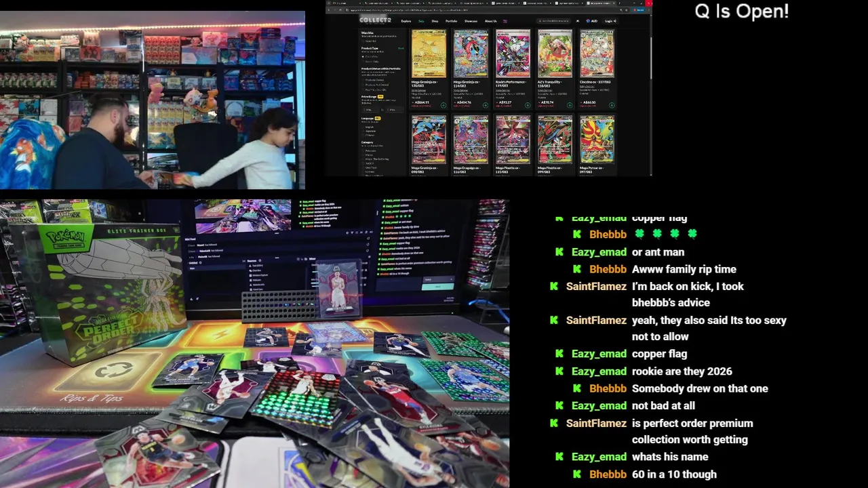Focus the minimum price input
This screenshot has width=868, height=488.
(370, 110)
